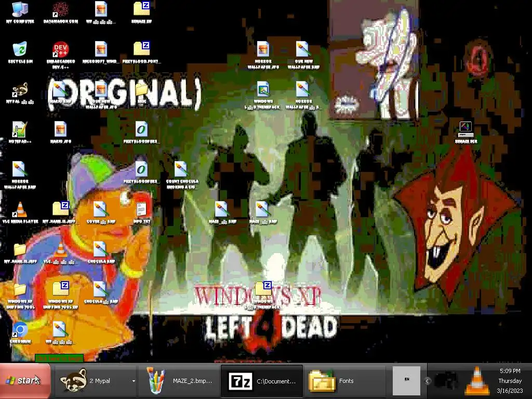
Task: Switch to the 2 Mypal taskbar group
Action: click(x=96, y=381)
